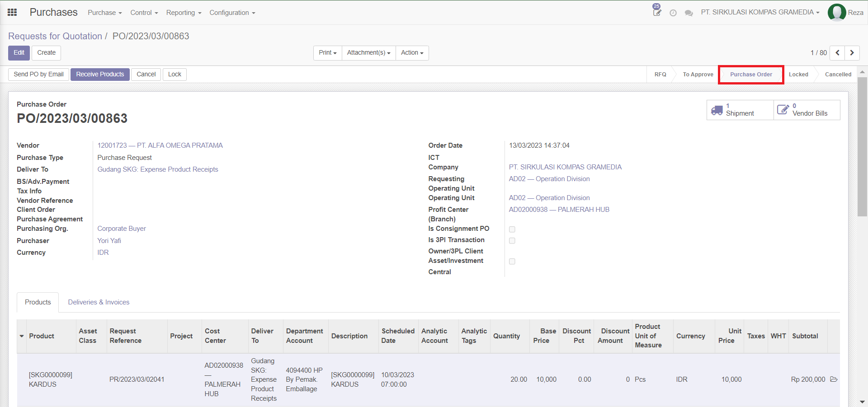
Task: Click the Receive Products button
Action: pyautogui.click(x=100, y=75)
